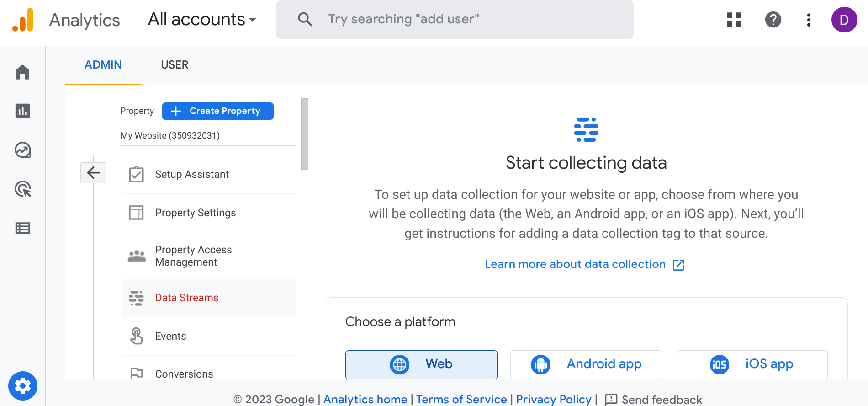868x406 pixels.
Task: Select the iOS app platform option
Action: [751, 364]
